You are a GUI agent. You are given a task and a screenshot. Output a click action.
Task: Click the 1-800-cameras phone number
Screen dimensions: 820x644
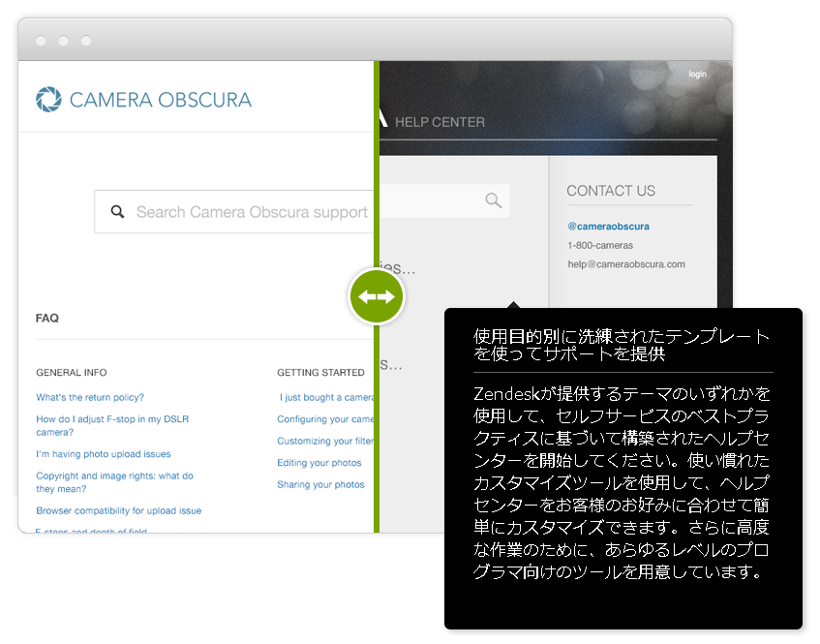point(600,245)
